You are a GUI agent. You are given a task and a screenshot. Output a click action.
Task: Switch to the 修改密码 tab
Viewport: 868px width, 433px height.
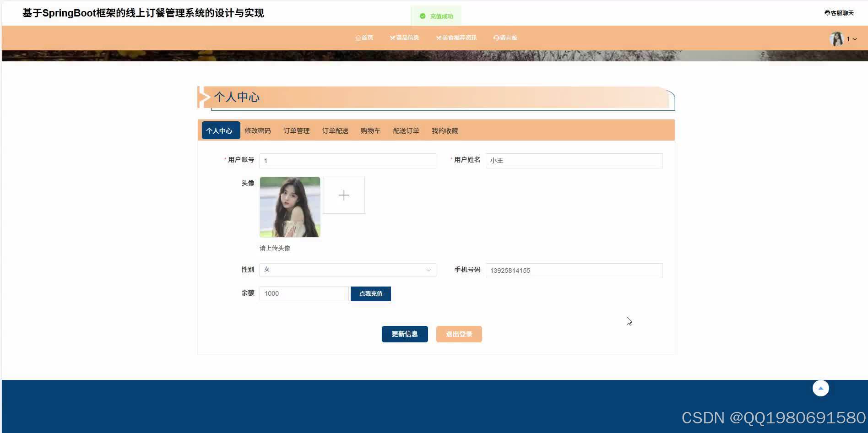click(258, 131)
